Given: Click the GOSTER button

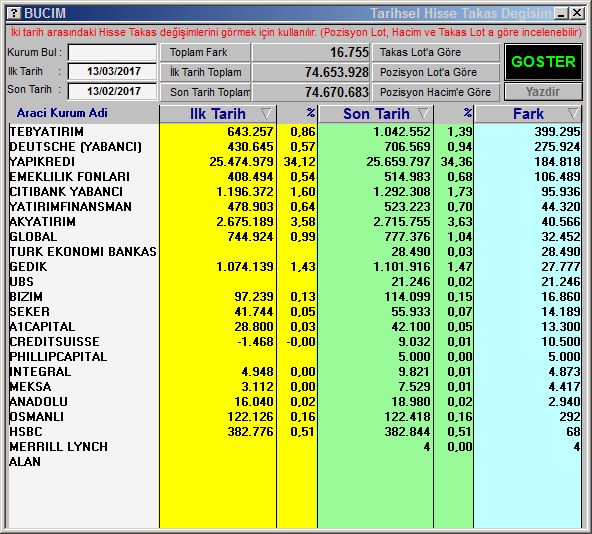Looking at the screenshot, I should (543, 62).
